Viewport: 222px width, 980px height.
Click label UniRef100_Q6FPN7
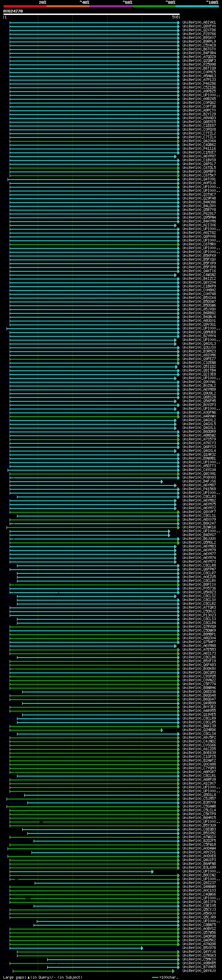pos(199,569)
